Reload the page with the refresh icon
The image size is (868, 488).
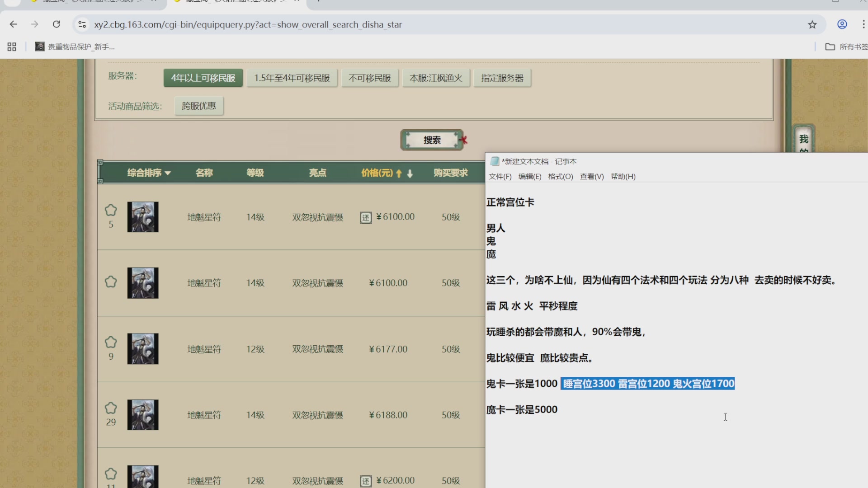[57, 24]
